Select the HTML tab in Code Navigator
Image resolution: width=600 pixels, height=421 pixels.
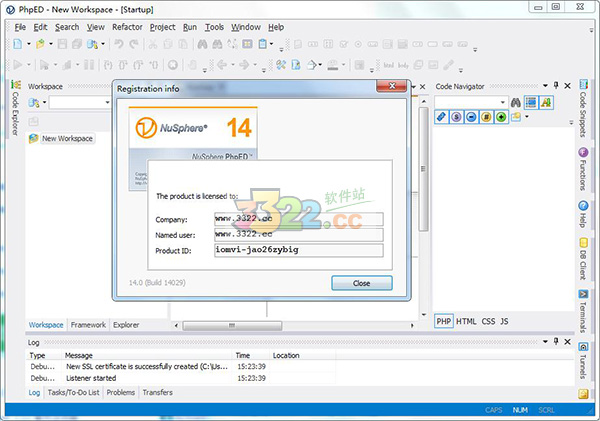pyautogui.click(x=466, y=321)
